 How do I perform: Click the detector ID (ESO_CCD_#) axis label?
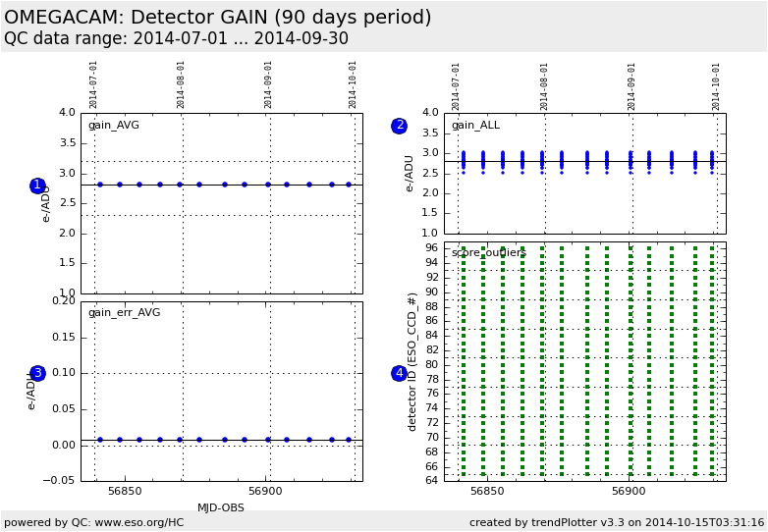(412, 361)
